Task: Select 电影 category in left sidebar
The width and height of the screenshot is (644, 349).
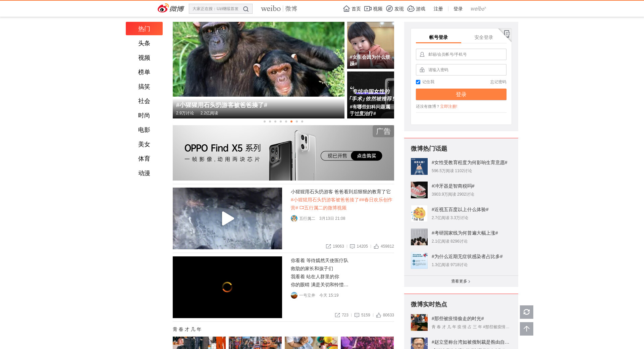Action: click(x=144, y=130)
